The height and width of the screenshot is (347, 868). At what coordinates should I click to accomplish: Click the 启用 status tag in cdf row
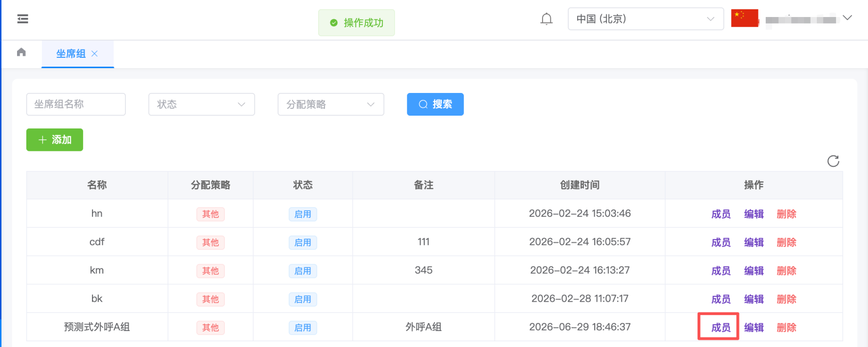point(303,243)
